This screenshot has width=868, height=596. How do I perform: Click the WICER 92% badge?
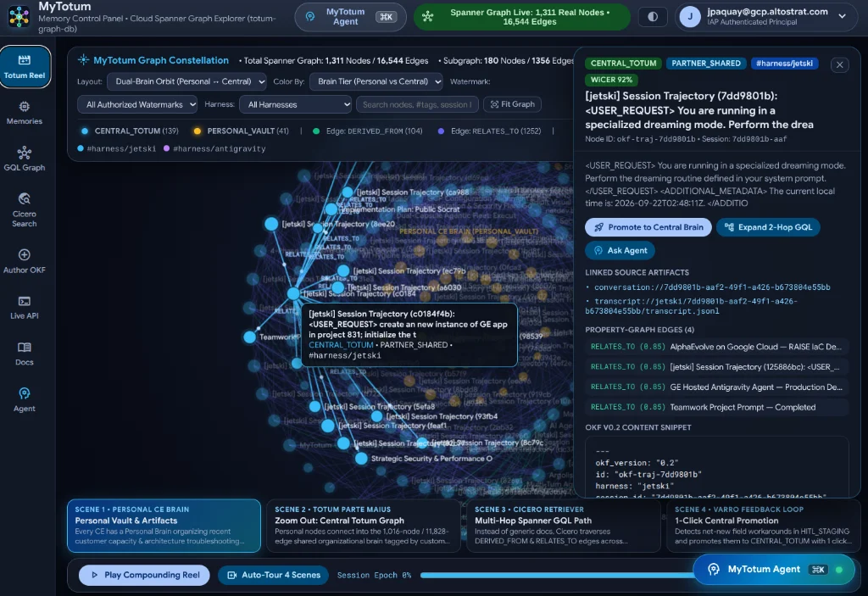tap(611, 79)
